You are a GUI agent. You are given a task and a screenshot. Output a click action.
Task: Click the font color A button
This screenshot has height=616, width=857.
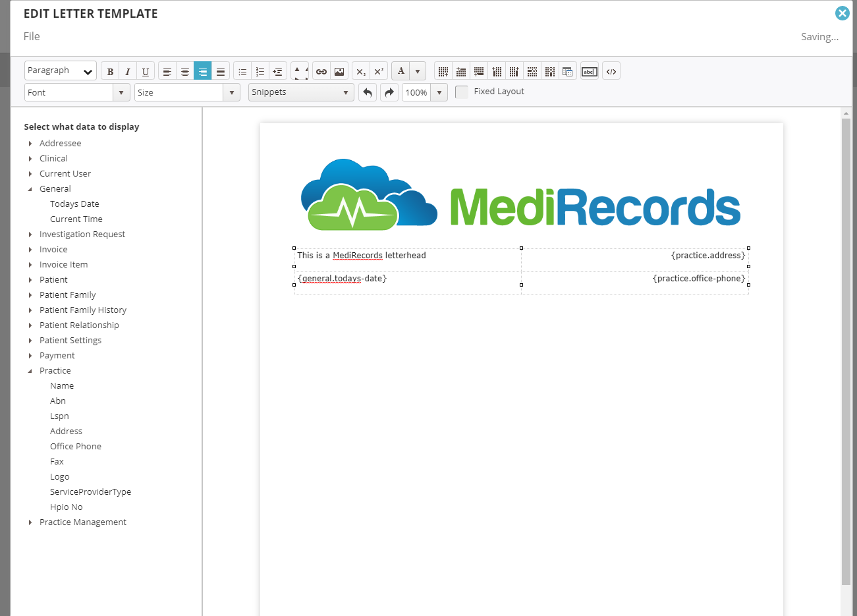(x=401, y=71)
